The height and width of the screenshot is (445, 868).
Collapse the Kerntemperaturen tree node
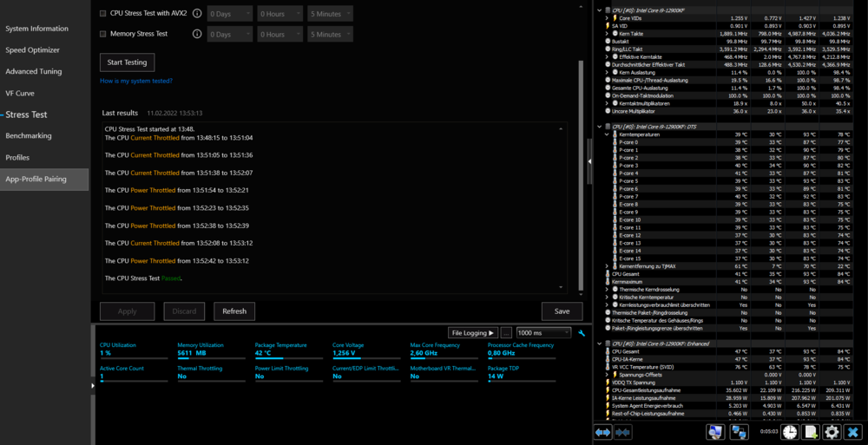click(x=607, y=134)
